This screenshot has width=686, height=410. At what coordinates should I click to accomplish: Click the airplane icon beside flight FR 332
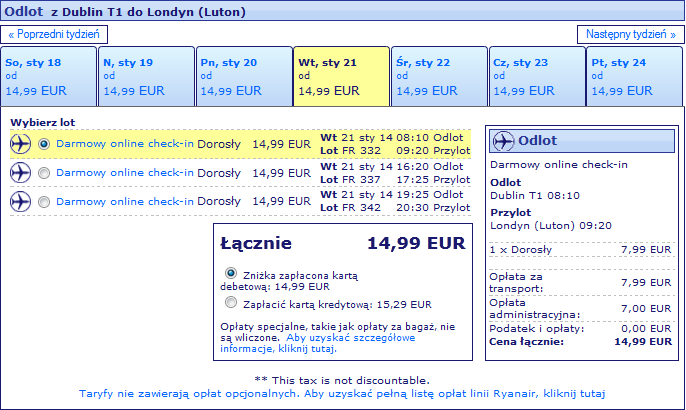[x=21, y=144]
